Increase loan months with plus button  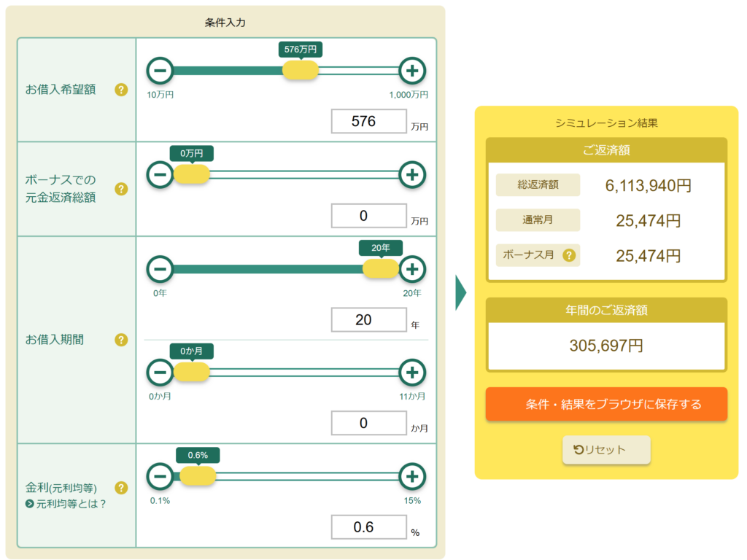tap(412, 373)
